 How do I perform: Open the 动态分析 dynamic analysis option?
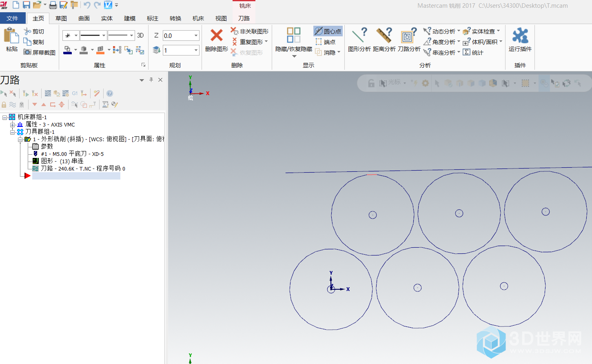click(441, 31)
